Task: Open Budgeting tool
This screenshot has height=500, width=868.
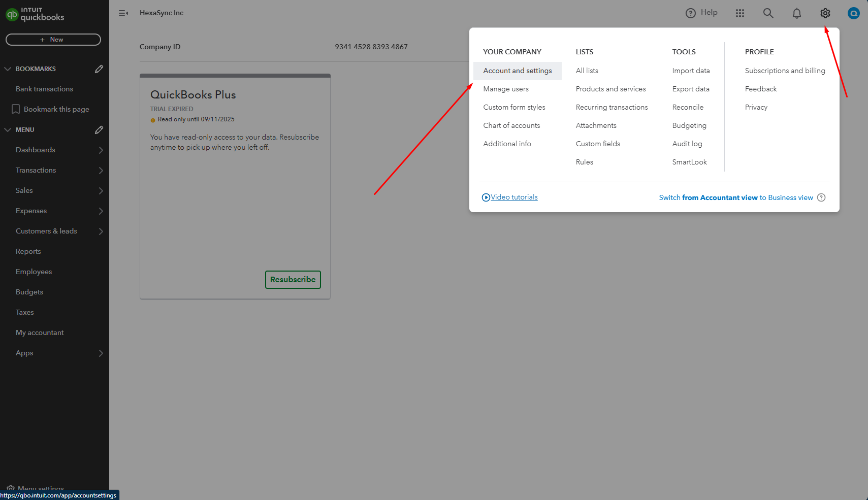Action: pyautogui.click(x=689, y=125)
